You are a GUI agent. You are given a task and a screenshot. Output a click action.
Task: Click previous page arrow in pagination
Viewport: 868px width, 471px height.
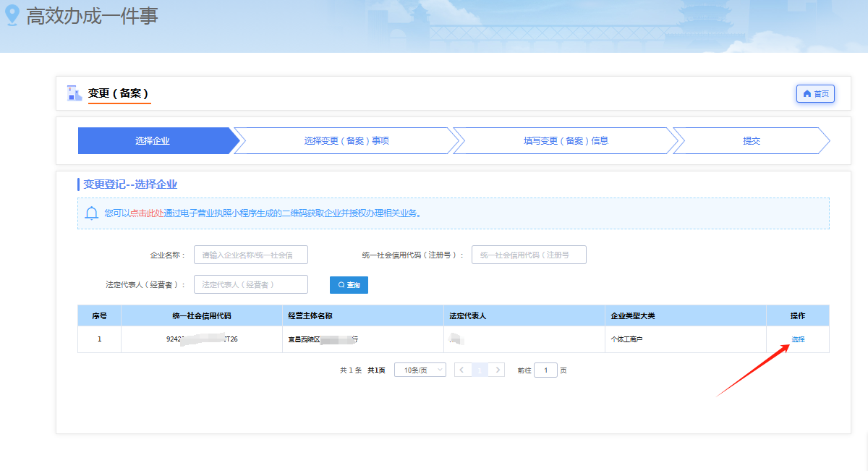[x=462, y=370]
